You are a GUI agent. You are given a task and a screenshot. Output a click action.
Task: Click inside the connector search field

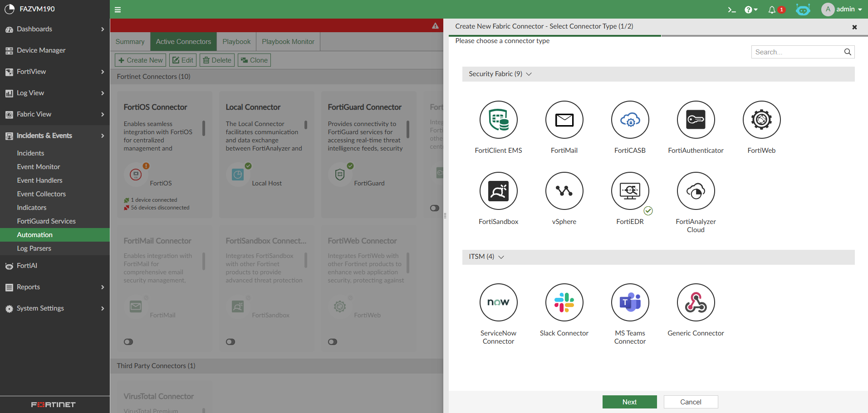point(796,52)
